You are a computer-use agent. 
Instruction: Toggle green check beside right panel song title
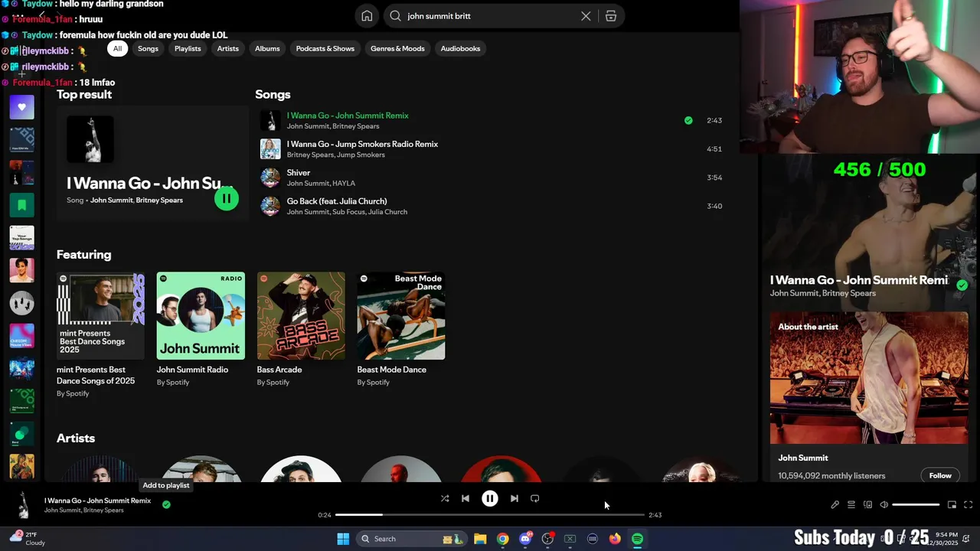962,285
